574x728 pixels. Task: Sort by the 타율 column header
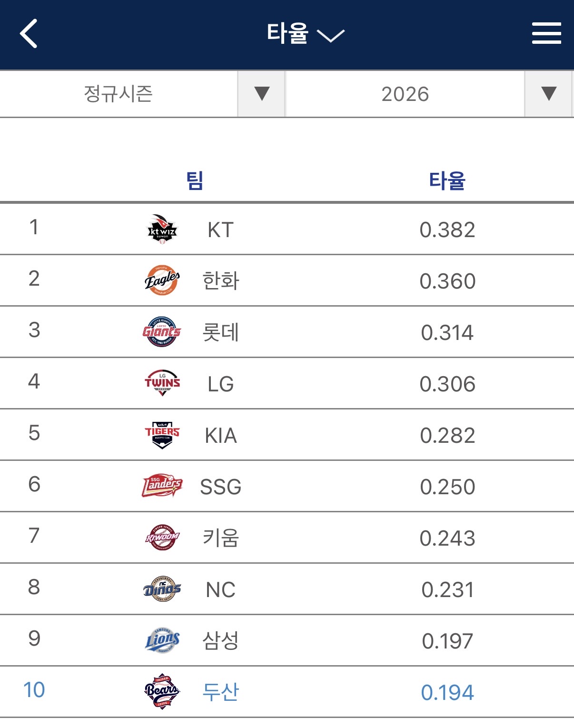pyautogui.click(x=447, y=181)
